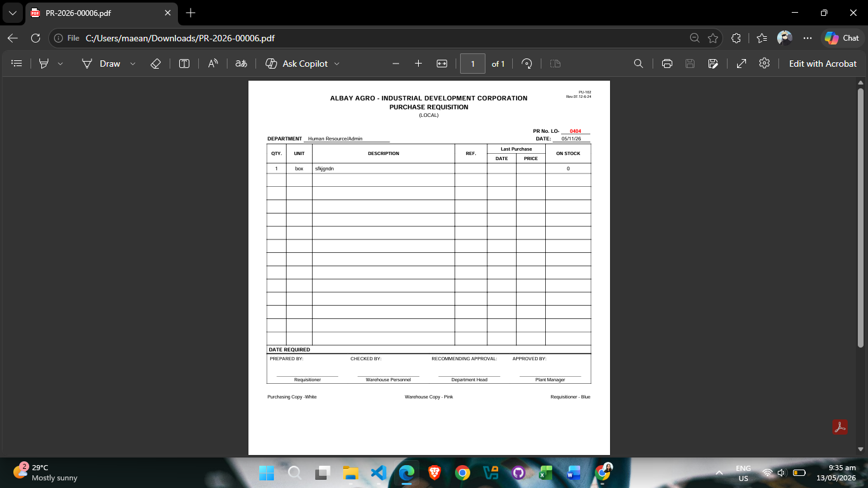Toggle the Draw tool
The image size is (868, 488).
[x=101, y=64]
